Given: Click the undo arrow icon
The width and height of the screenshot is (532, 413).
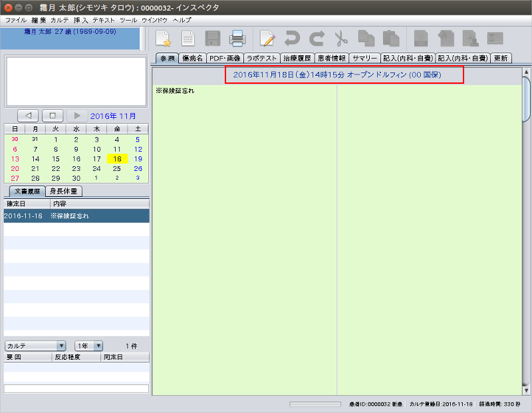Looking at the screenshot, I should point(292,39).
